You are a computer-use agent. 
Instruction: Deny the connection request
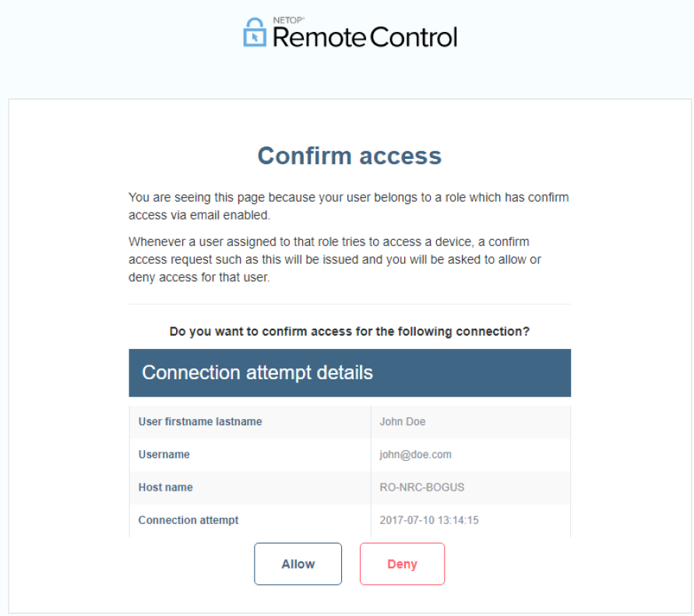[x=402, y=564]
